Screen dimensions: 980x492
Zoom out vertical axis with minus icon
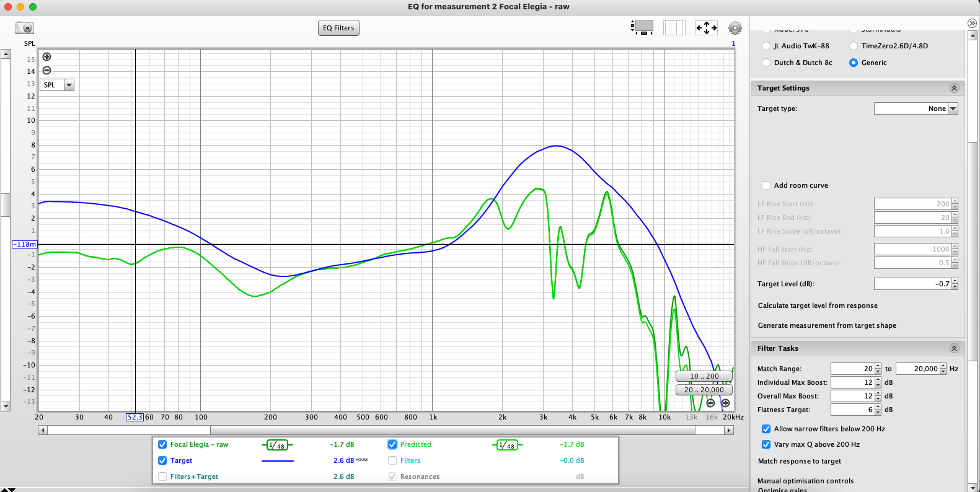(46, 71)
